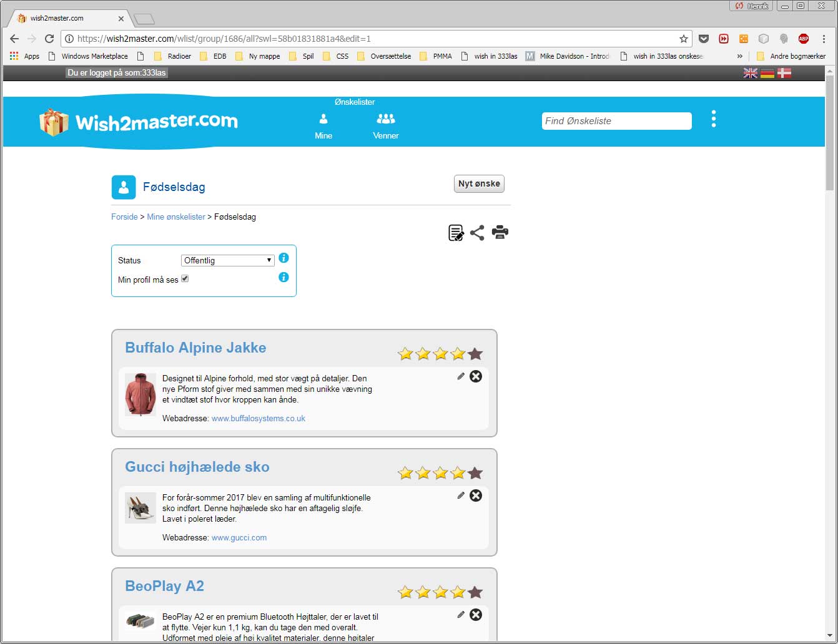Go back to the previous page
Screen dimensions: 838x644
click(x=14, y=39)
